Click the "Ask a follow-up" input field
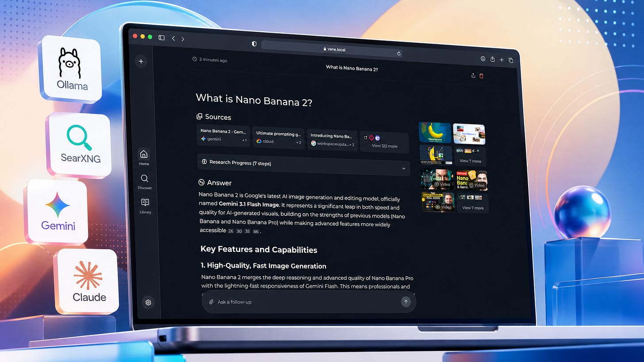The width and height of the screenshot is (644, 362). [309, 302]
